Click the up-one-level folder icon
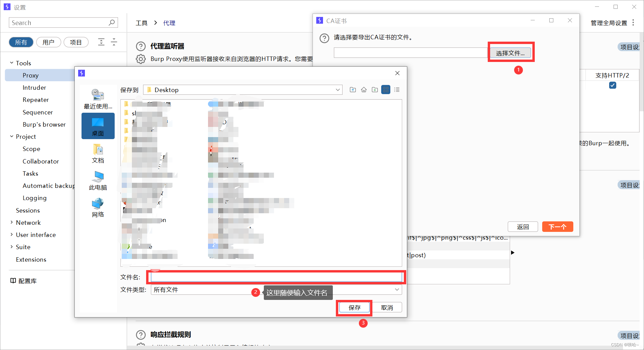644x350 pixels. [353, 90]
